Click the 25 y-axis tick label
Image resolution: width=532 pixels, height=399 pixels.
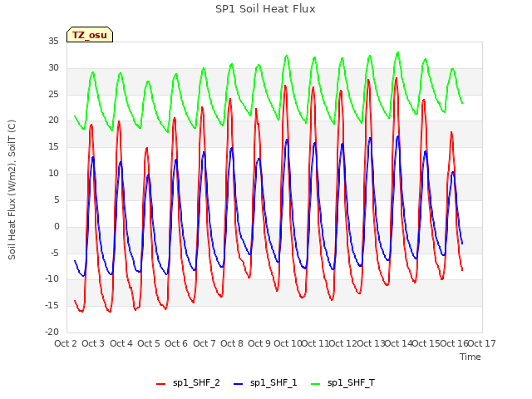click(x=53, y=94)
